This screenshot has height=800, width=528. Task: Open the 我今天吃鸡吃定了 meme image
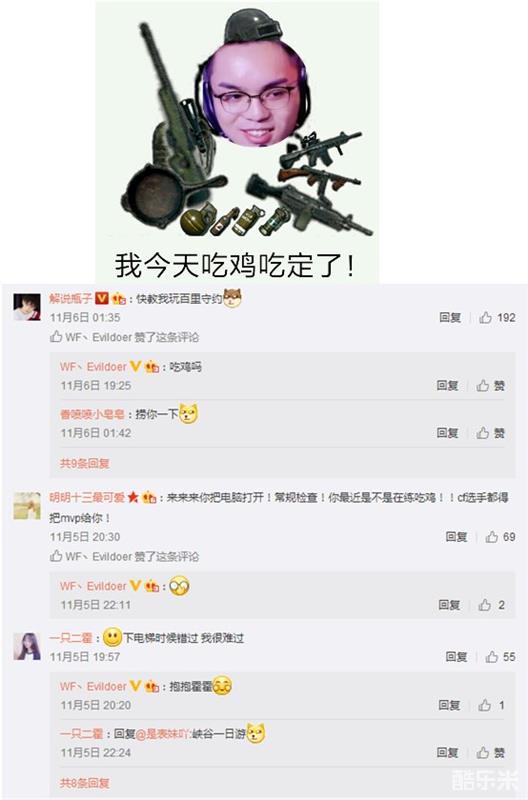[x=237, y=142]
